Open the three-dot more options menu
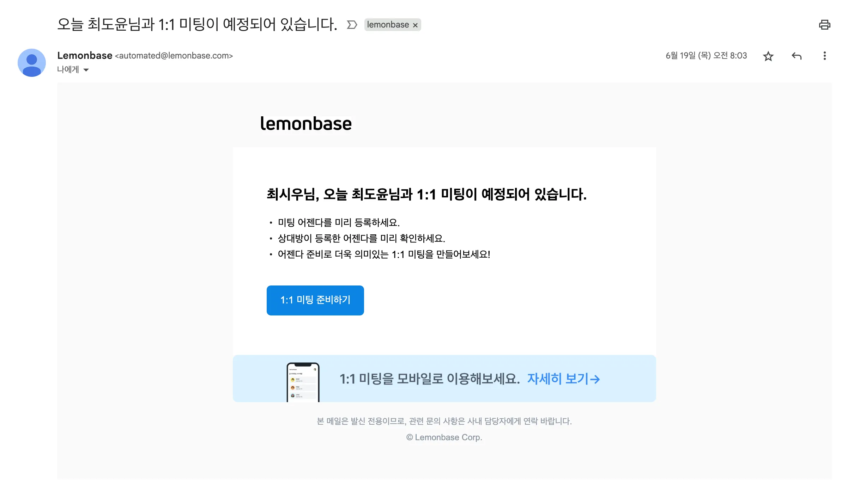The height and width of the screenshot is (504, 841). pyautogui.click(x=824, y=56)
